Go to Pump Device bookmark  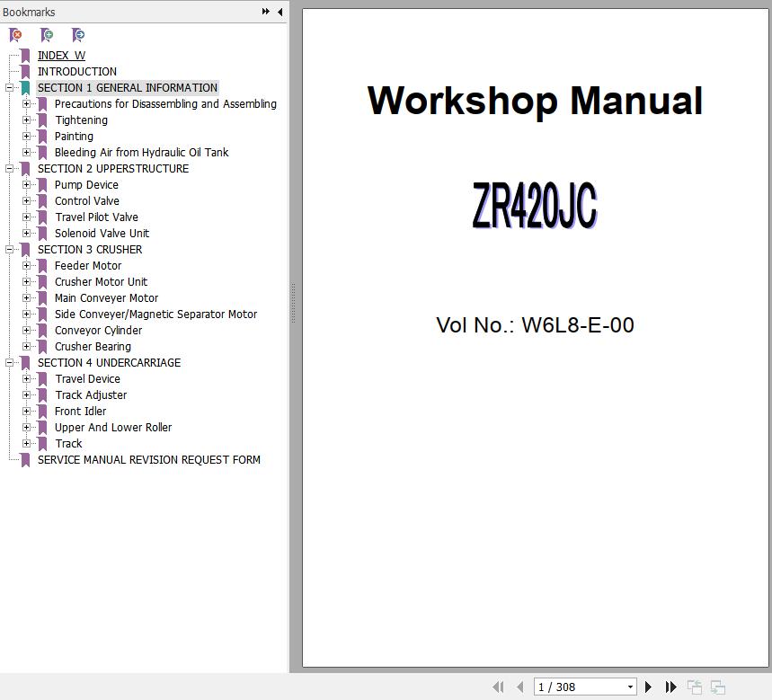click(86, 185)
